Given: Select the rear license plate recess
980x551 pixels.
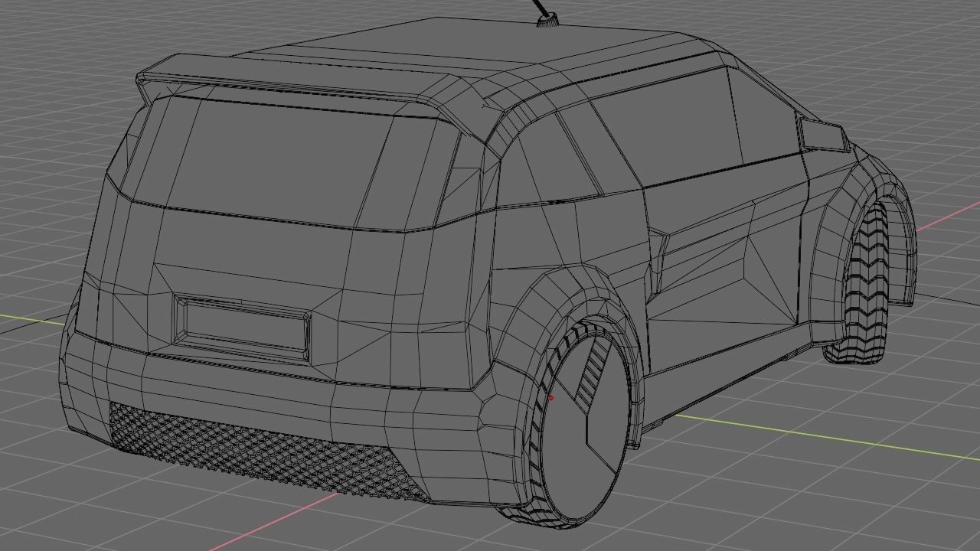Looking at the screenshot, I should click(x=243, y=328).
